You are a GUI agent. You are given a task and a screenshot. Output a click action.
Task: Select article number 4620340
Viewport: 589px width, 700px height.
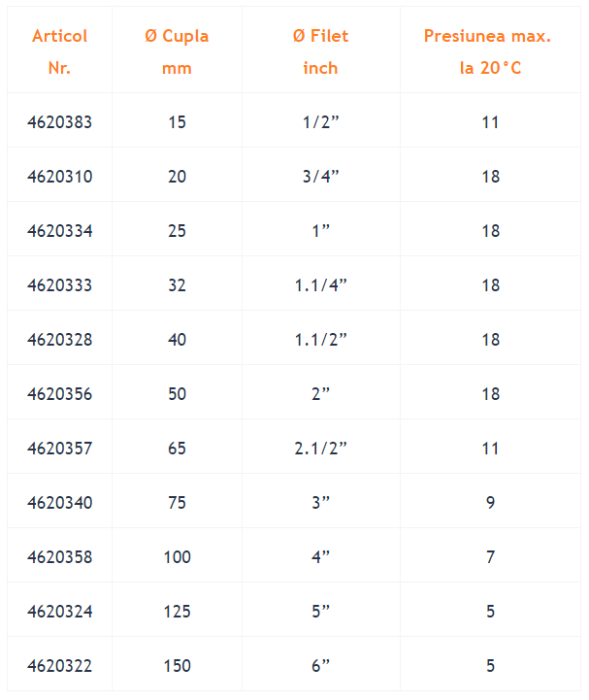[60, 503]
